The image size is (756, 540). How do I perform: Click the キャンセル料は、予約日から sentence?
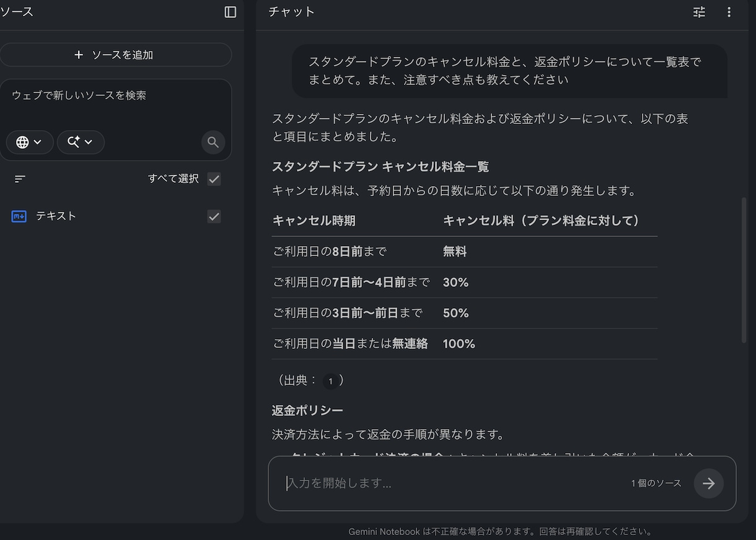click(x=454, y=191)
